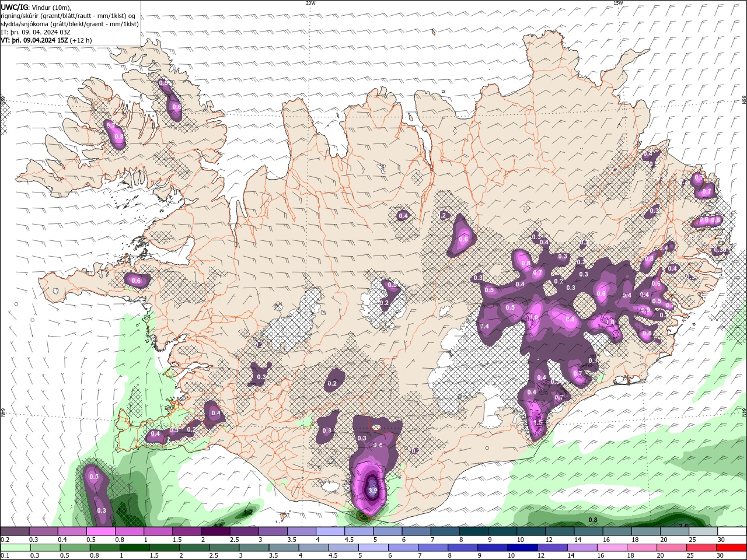This screenshot has width=747, height=560.
Task: Pick the light grey 25–30 swatch in snow legend
Action: tap(703, 531)
